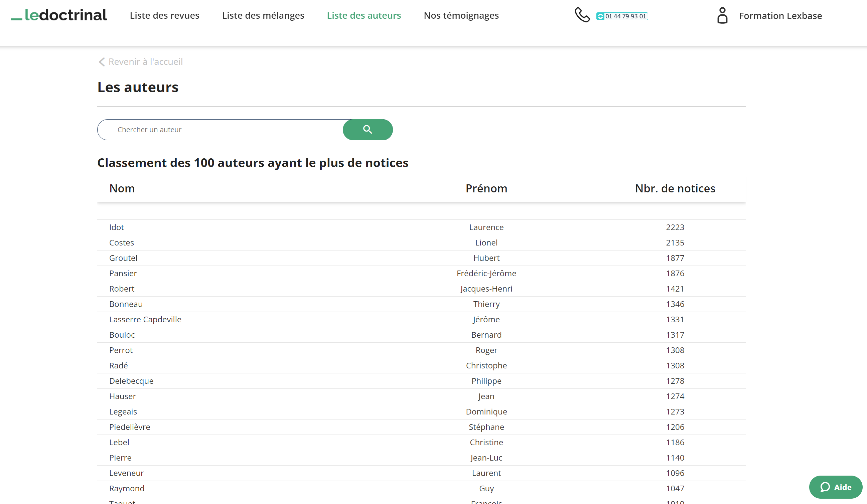Click the back chevron arrow icon

102,62
